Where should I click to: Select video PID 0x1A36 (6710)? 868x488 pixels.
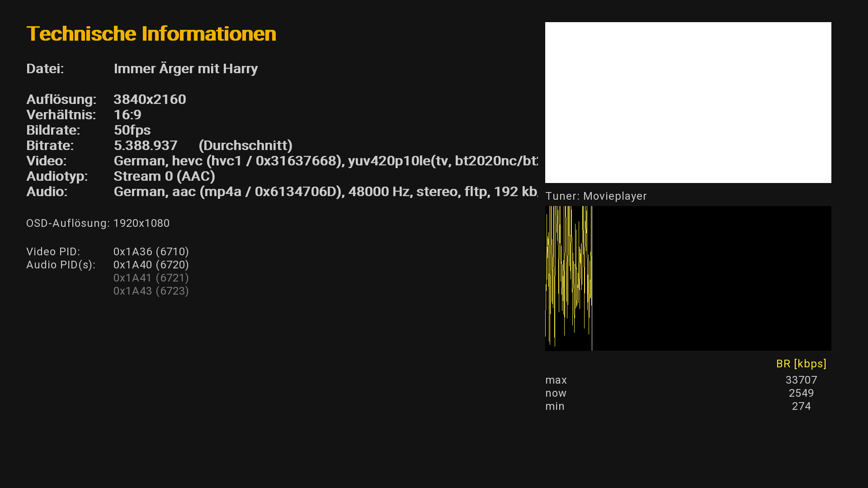tap(151, 252)
